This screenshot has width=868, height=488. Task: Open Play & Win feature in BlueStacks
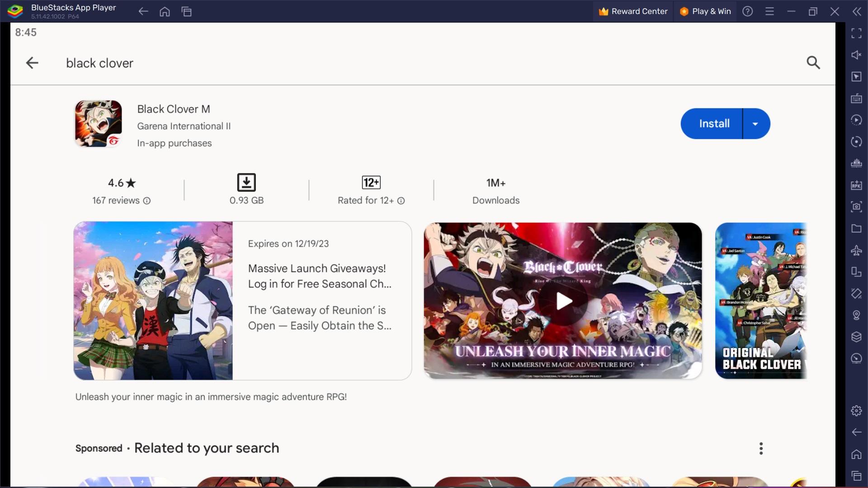pos(705,11)
